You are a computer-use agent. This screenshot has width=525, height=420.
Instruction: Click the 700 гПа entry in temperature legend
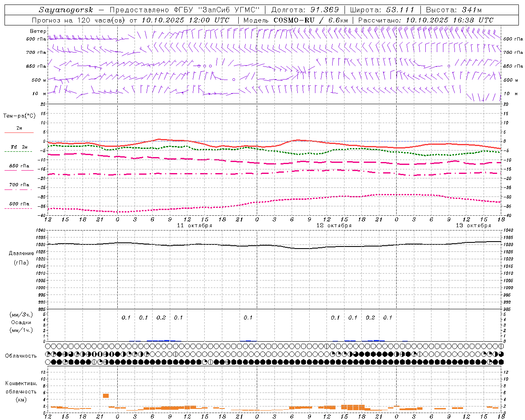pos(19,185)
